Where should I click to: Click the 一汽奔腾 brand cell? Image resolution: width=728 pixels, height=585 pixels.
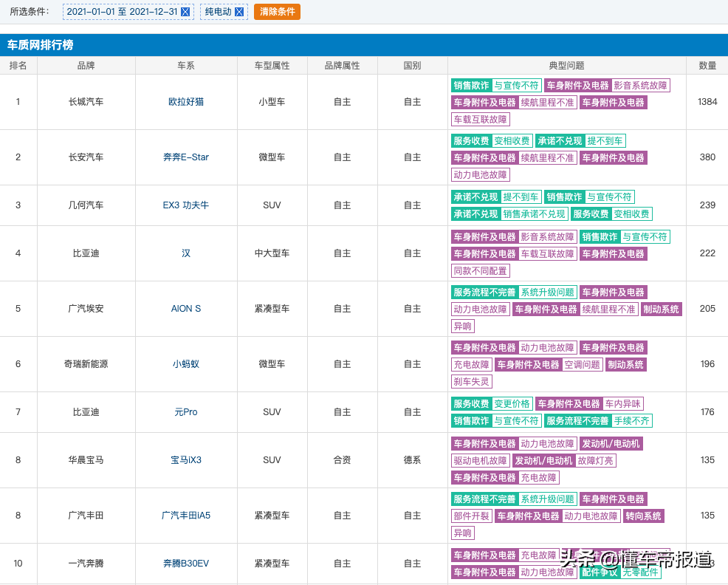(x=86, y=563)
